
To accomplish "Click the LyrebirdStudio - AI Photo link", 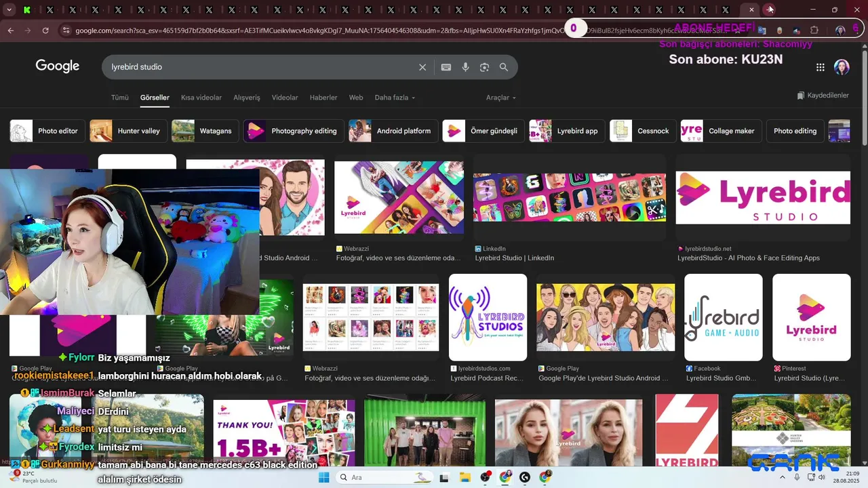I will point(749,258).
